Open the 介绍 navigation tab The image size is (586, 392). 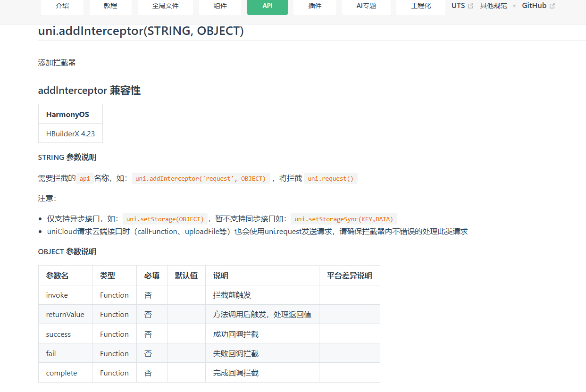(62, 6)
